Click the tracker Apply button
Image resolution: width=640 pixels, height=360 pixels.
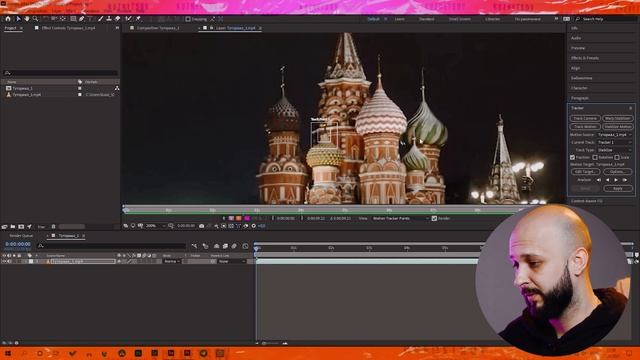pyautogui.click(x=618, y=188)
